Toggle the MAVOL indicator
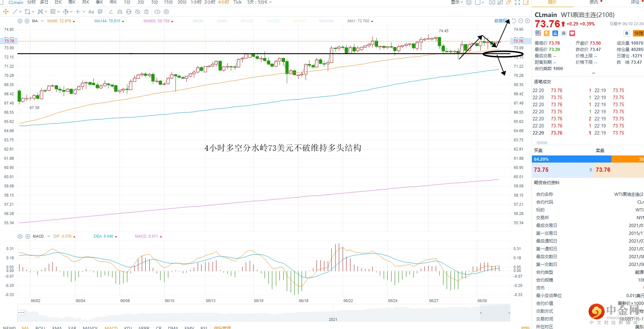The width and height of the screenshot is (644, 329). click(90, 328)
